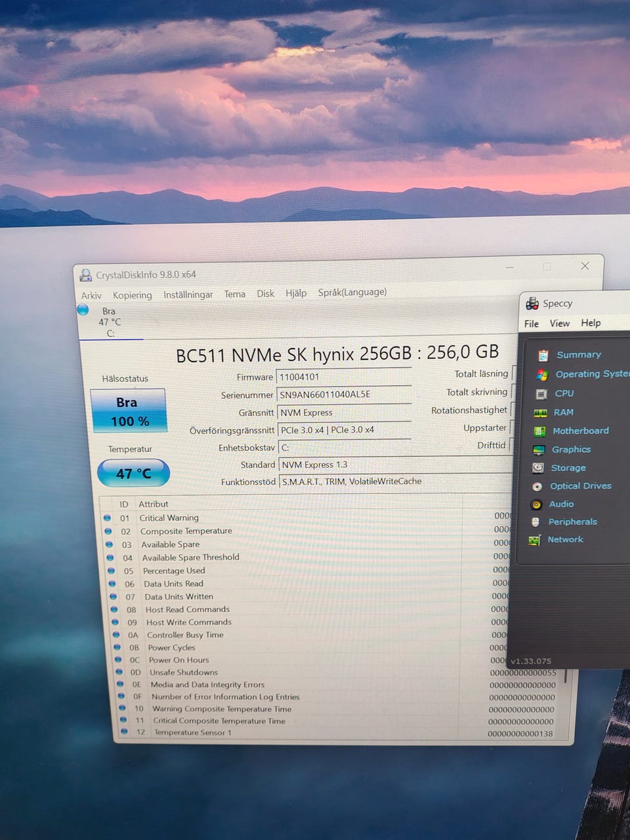Screen dimensions: 630x840
Task: Click the Network icon in Speccy
Action: pos(535,540)
